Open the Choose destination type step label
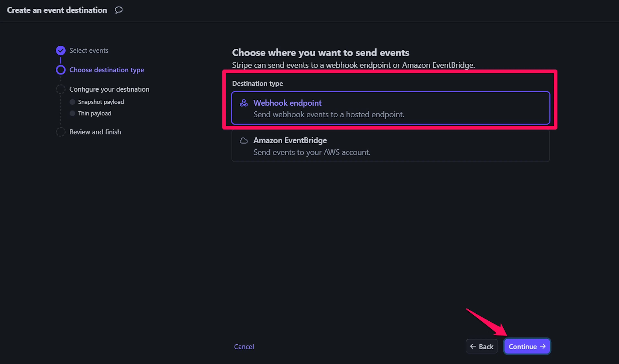The image size is (619, 364). [107, 70]
